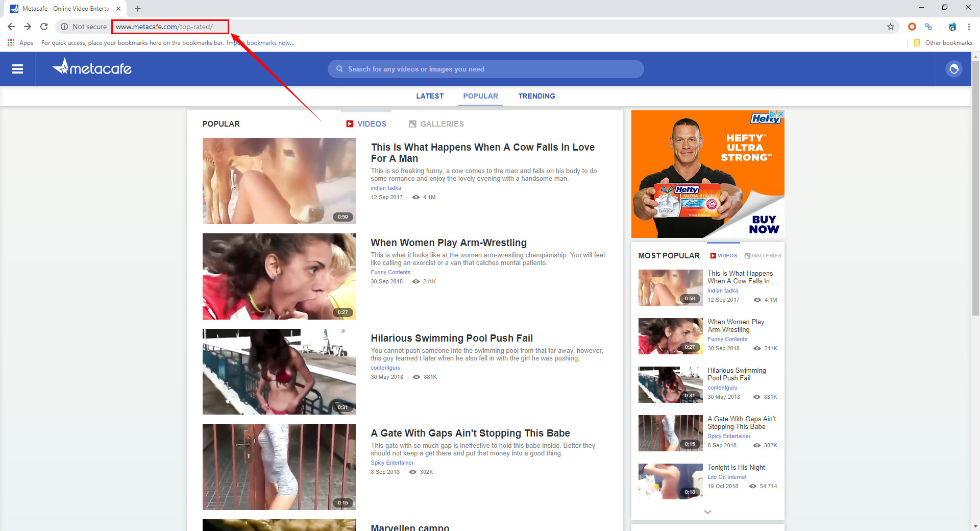Select the GALLERIES tab in the Popular list
Image resolution: width=980 pixels, height=531 pixels.
click(436, 124)
